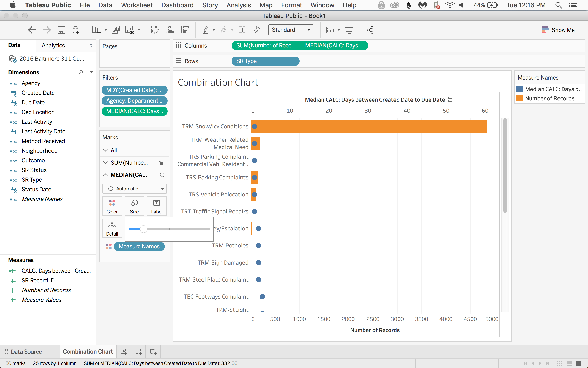Image resolution: width=588 pixels, height=368 pixels.
Task: Open the Format menu
Action: click(x=291, y=5)
